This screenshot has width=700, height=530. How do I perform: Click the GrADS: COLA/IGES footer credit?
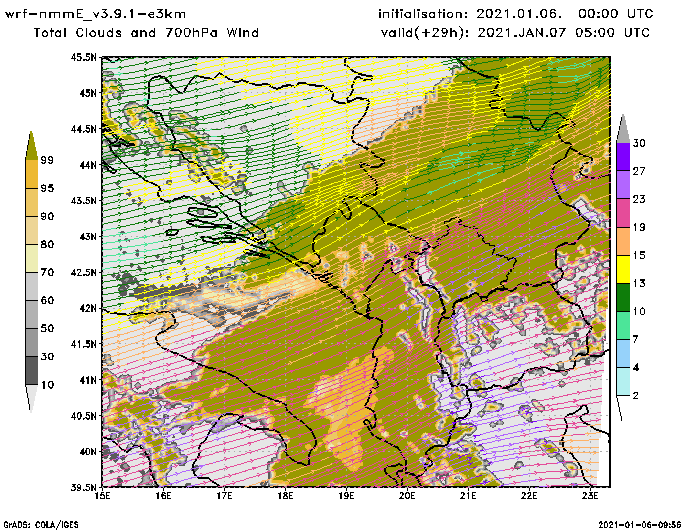[x=41, y=525]
